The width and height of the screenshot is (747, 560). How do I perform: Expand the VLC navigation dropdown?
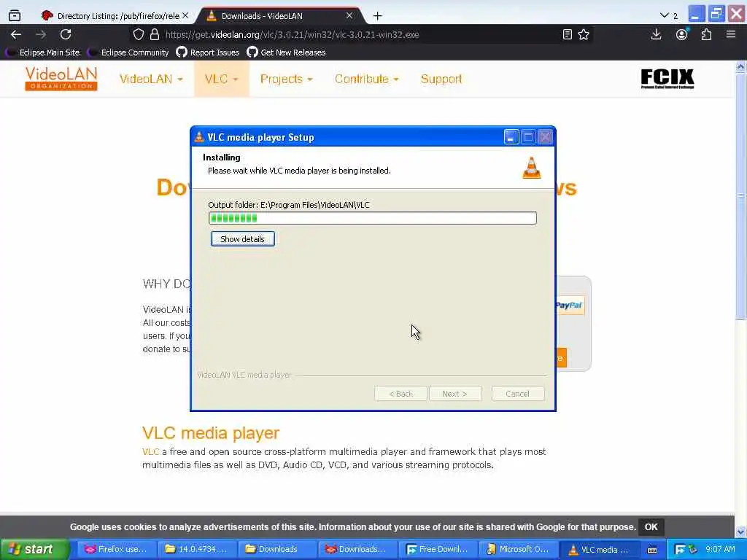coord(221,79)
